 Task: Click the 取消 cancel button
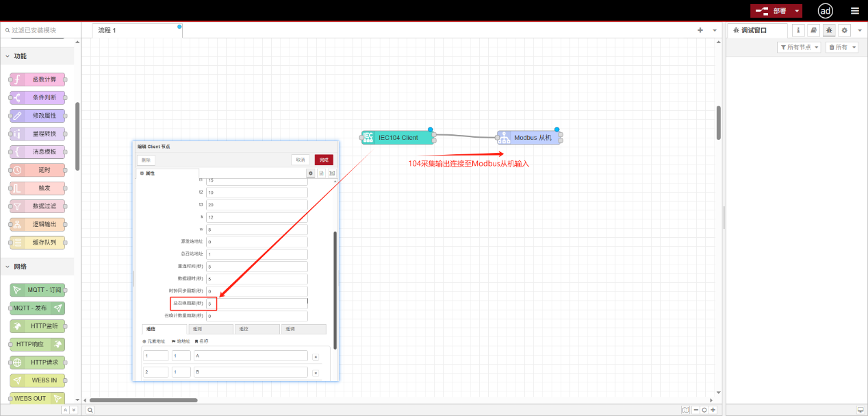coord(300,160)
